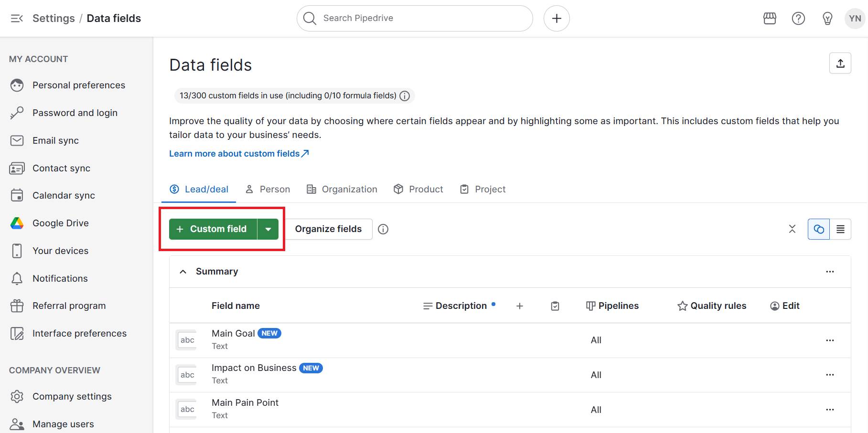Image resolution: width=868 pixels, height=433 pixels.
Task: Open the help question mark icon
Action: point(798,18)
